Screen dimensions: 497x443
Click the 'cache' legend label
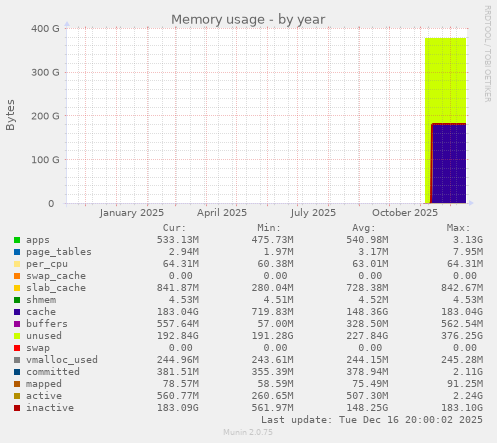coord(41,312)
